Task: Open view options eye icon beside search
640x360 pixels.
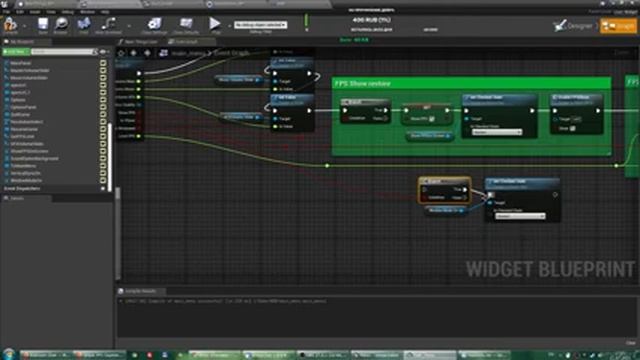Action: click(104, 52)
